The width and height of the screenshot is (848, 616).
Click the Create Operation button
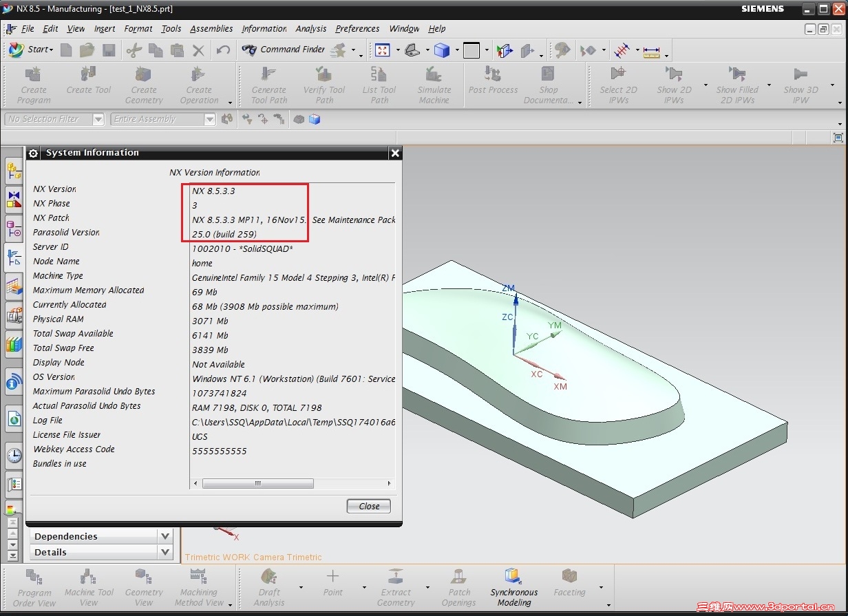coord(199,85)
